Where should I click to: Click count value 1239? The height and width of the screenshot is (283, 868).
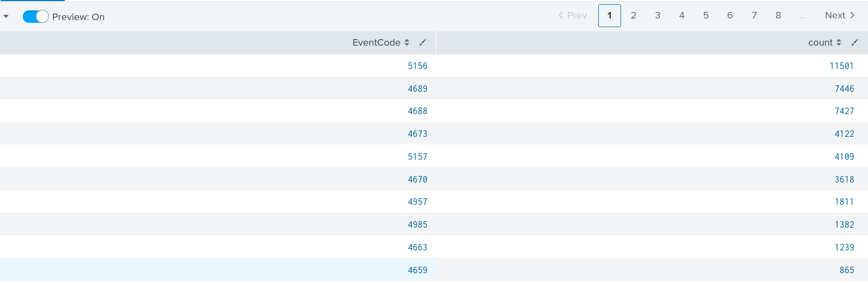point(845,247)
